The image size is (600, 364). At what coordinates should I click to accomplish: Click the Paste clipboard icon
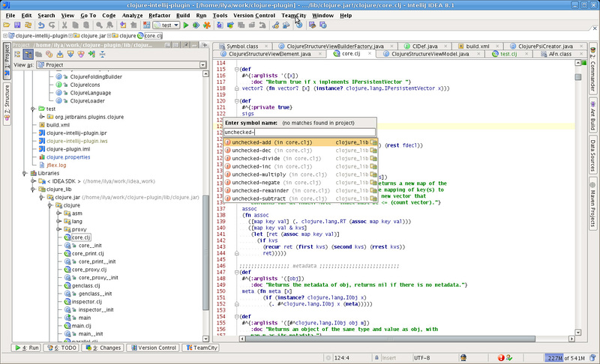click(x=86, y=25)
